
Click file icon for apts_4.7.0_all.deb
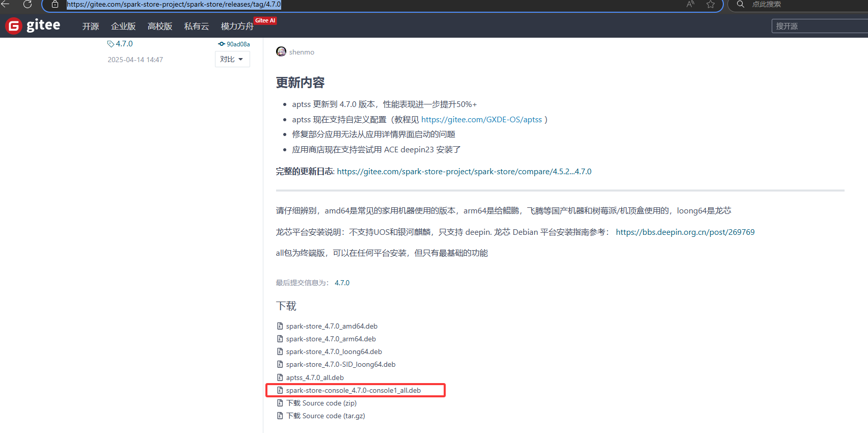click(280, 377)
